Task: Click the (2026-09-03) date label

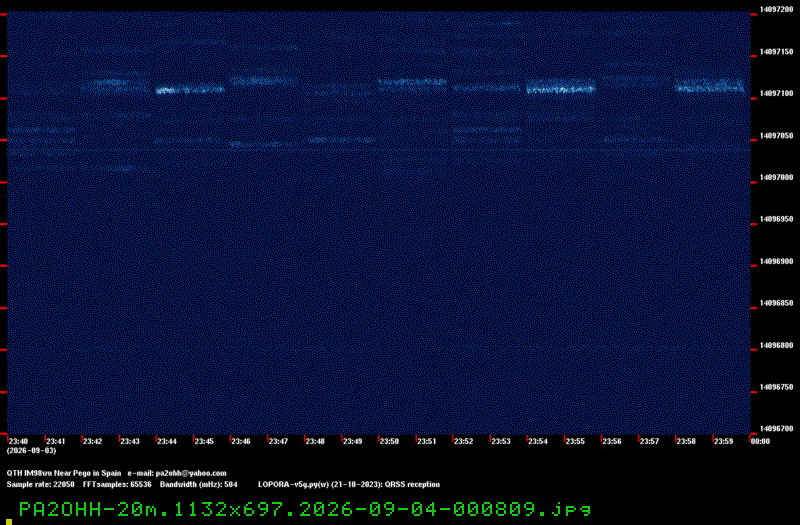Action: (32, 451)
